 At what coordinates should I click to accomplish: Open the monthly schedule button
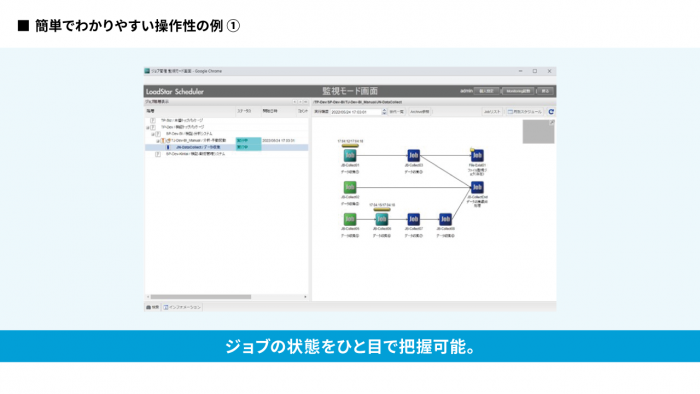click(x=525, y=112)
